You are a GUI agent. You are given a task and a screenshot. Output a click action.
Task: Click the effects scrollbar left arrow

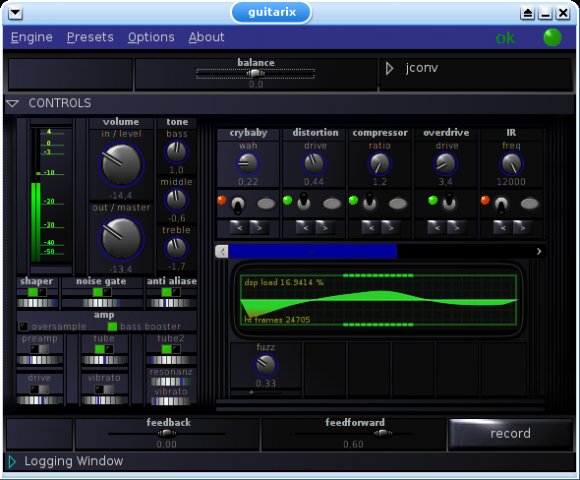click(x=222, y=252)
